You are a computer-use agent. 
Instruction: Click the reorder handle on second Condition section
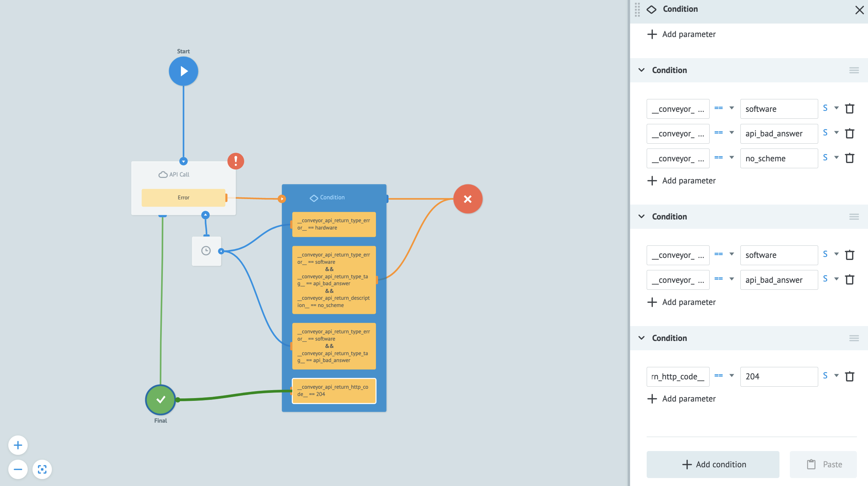(854, 217)
